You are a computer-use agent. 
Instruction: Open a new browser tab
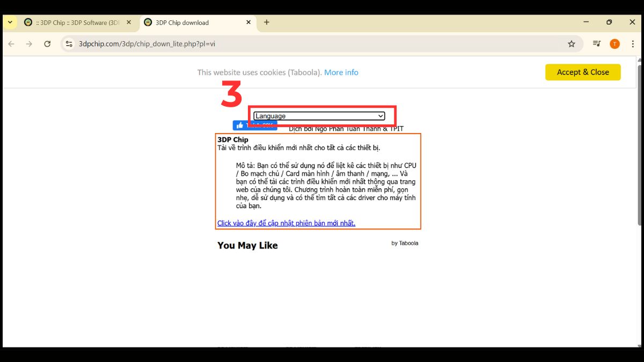click(267, 23)
